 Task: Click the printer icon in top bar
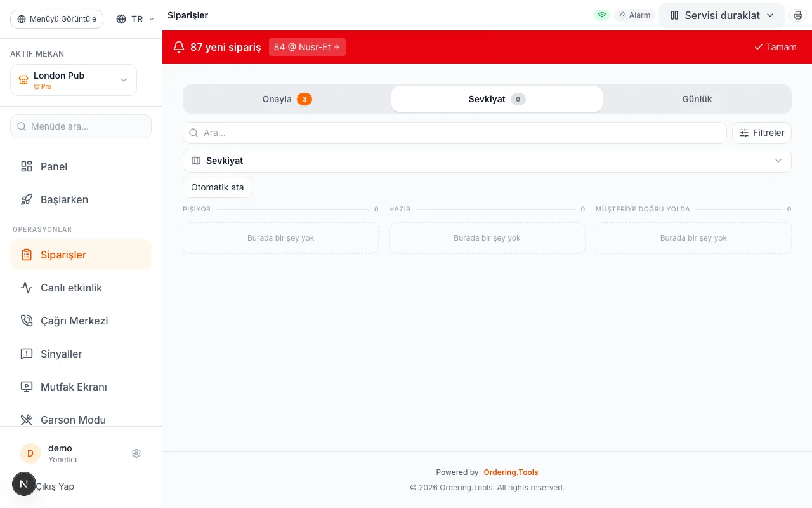coord(798,15)
